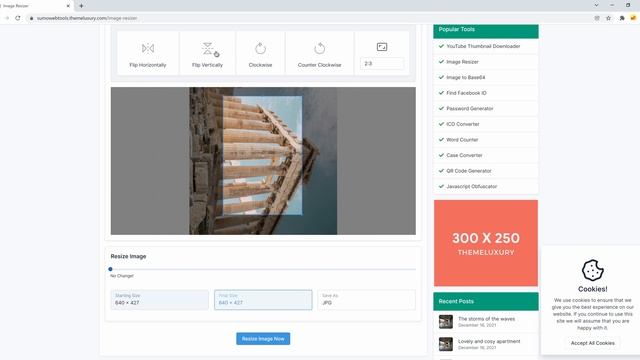Flip the image horizontally
The width and height of the screenshot is (640, 360).
pos(148,53)
